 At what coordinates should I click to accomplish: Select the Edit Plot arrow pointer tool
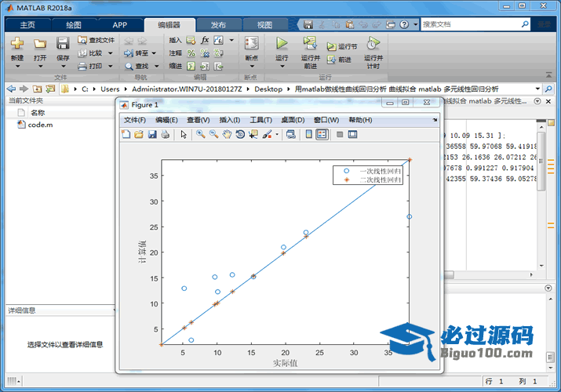coord(184,135)
